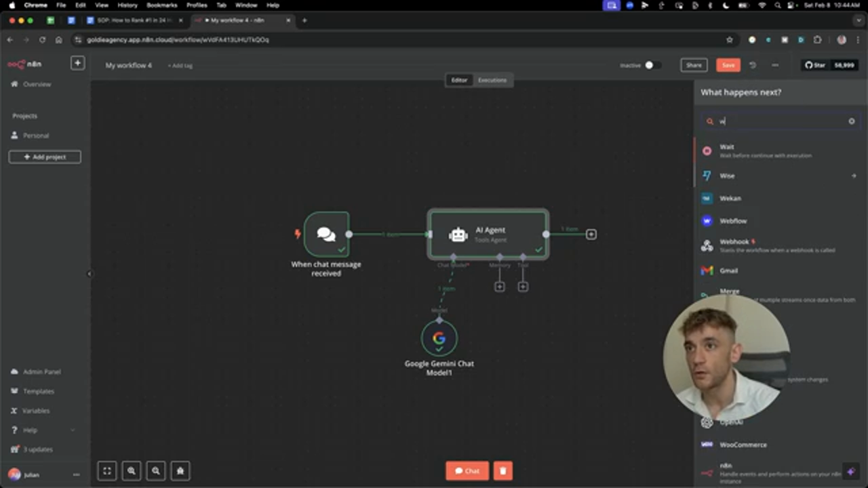Bookmark page with star icon
The height and width of the screenshot is (488, 868).
pyautogui.click(x=730, y=40)
